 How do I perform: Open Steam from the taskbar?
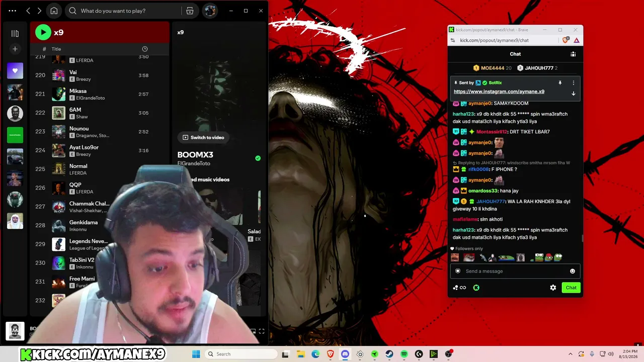point(389,354)
